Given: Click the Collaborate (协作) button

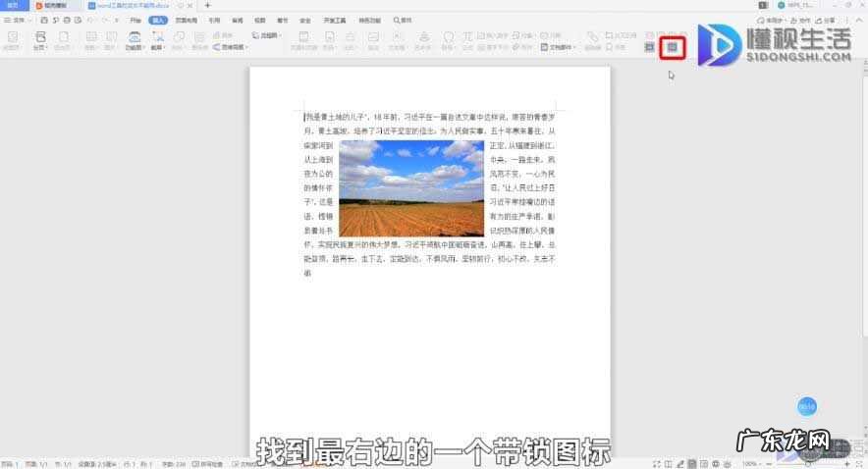Looking at the screenshot, I should click(x=799, y=20).
